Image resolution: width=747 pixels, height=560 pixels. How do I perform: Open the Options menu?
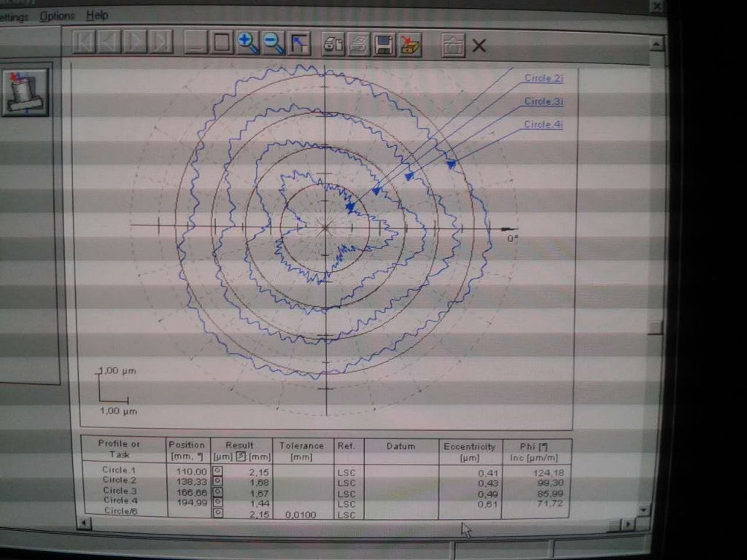57,16
